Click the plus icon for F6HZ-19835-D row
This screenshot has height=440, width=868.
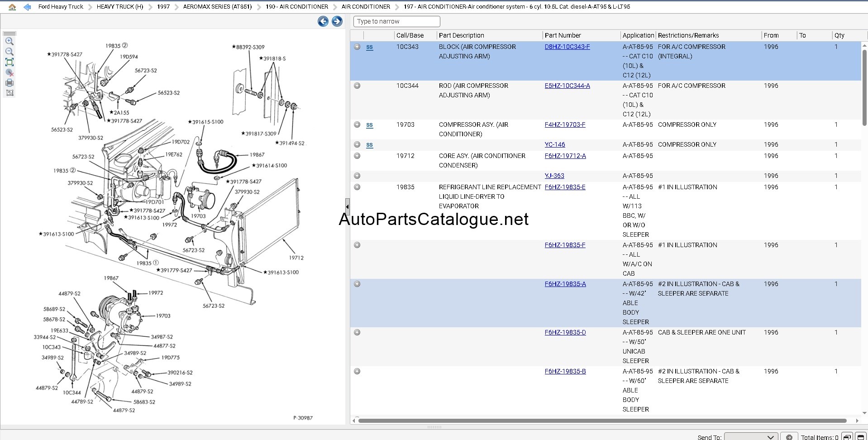(x=357, y=332)
